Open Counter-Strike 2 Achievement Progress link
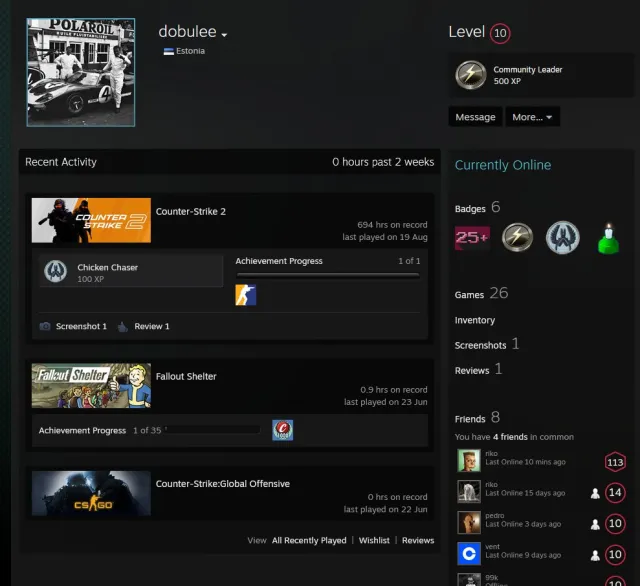The height and width of the screenshot is (586, 640). pyautogui.click(x=279, y=261)
